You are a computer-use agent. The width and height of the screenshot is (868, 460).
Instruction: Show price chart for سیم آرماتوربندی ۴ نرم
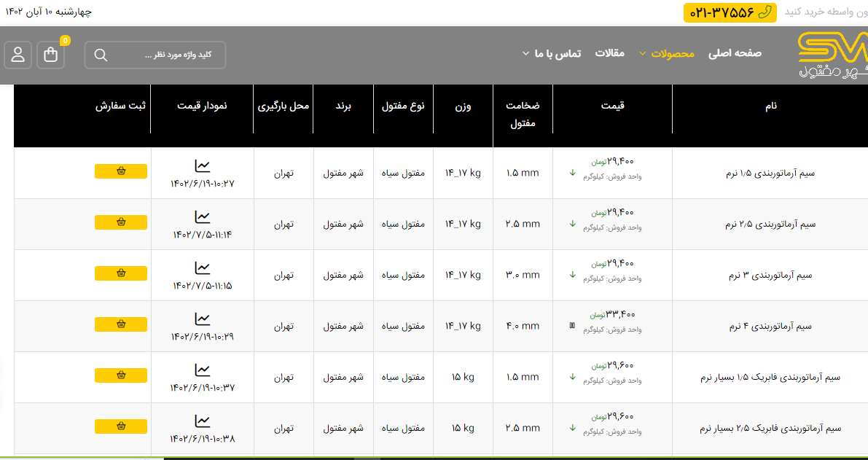point(202,319)
